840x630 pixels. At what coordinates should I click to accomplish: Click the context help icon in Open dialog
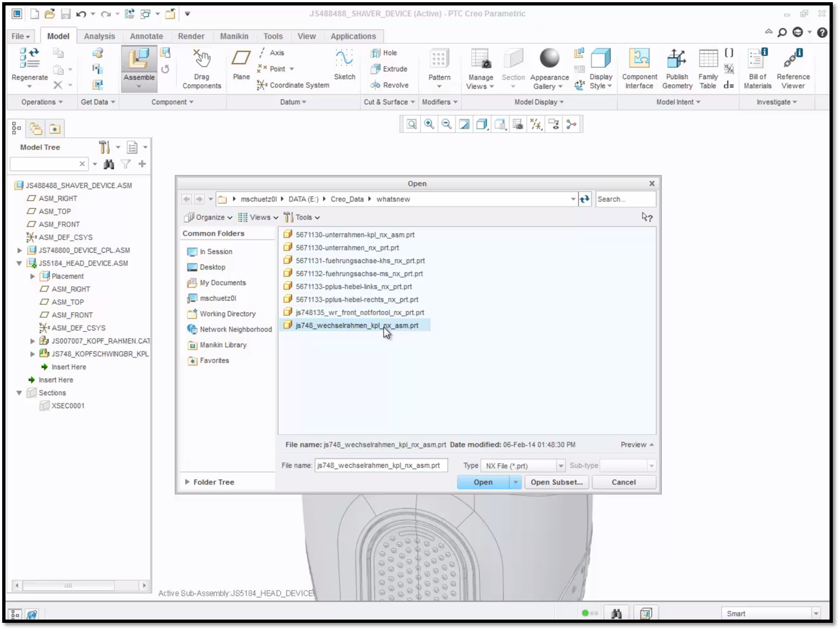[x=647, y=217]
